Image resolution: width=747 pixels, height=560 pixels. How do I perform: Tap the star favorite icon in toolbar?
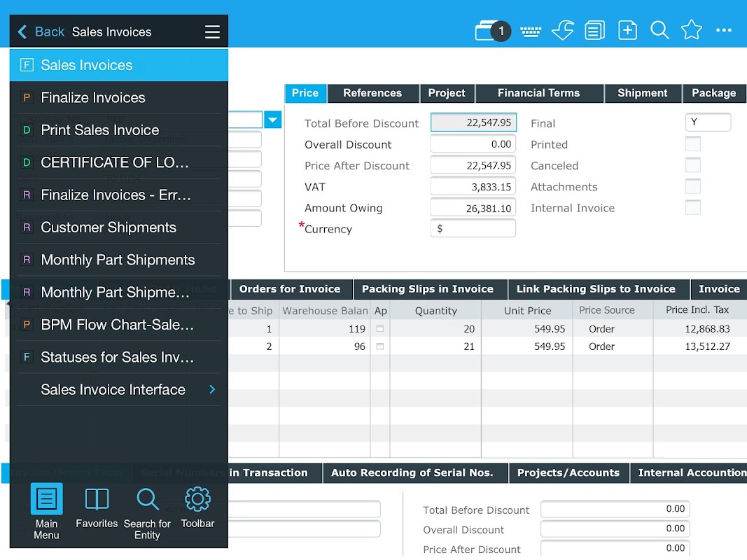(691, 30)
